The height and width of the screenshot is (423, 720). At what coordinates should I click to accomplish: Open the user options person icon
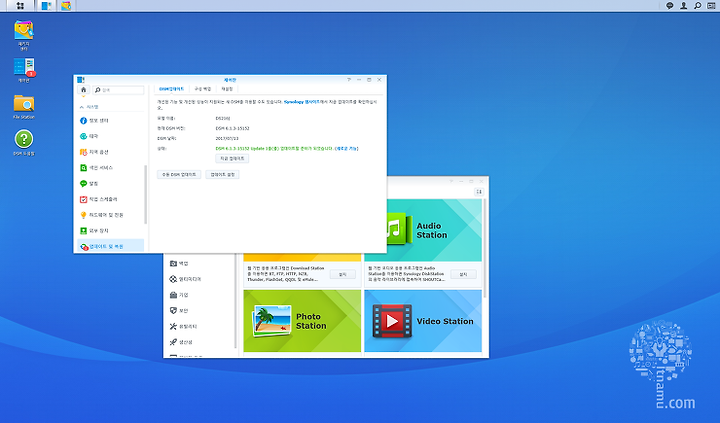[x=683, y=6]
